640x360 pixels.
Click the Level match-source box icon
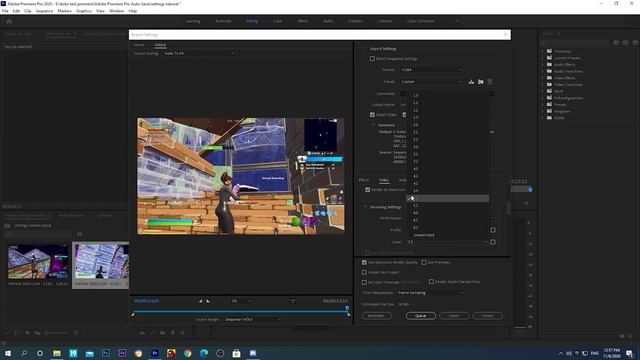[x=493, y=242]
